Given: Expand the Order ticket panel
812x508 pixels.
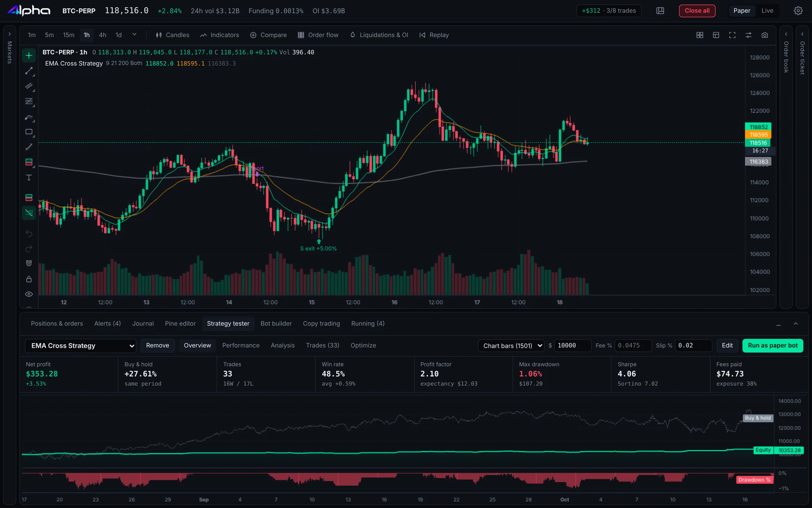Looking at the screenshot, I should pyautogui.click(x=802, y=34).
